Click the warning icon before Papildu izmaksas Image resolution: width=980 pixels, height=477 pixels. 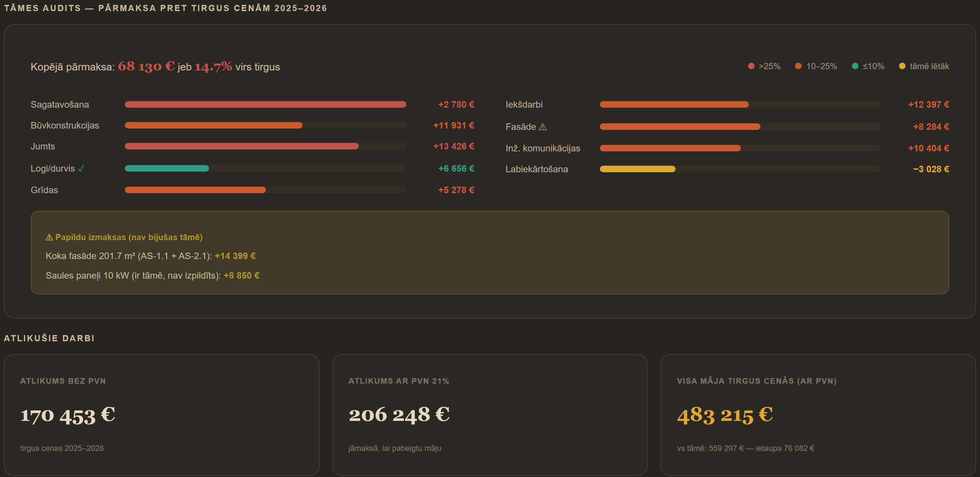click(x=49, y=238)
